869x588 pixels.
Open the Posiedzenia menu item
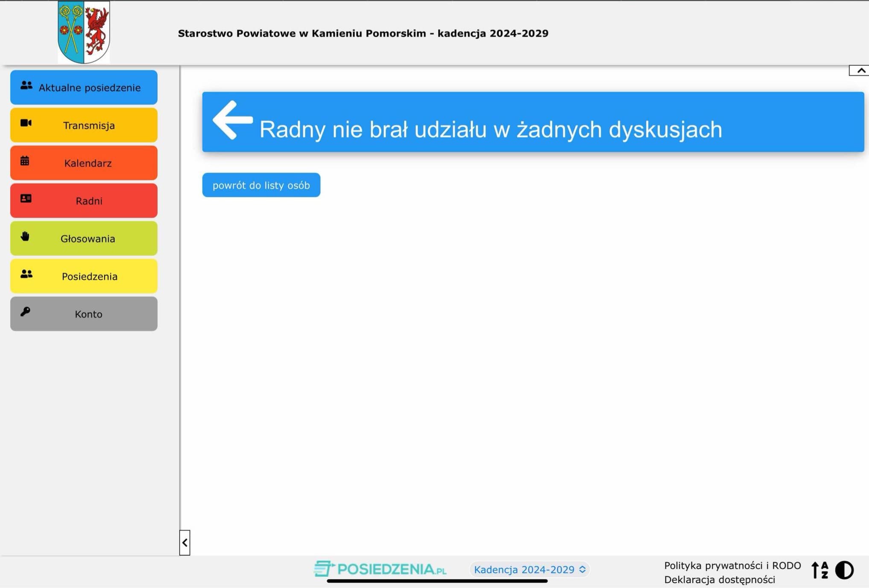pos(84,277)
